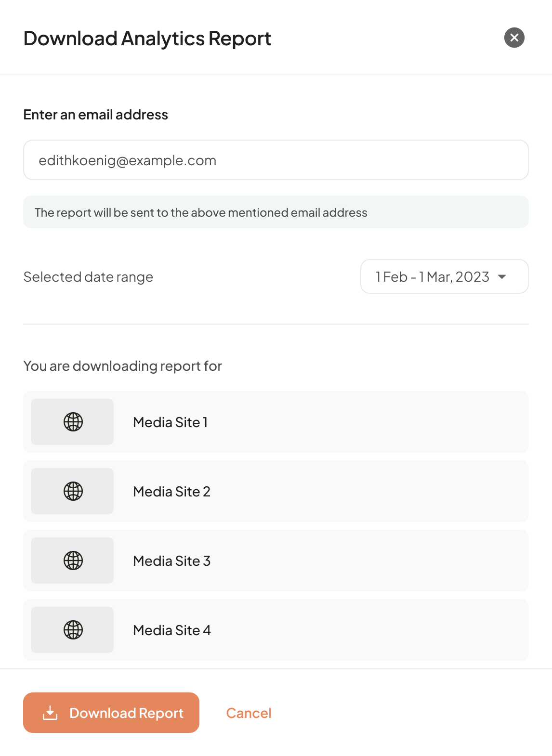The width and height of the screenshot is (552, 756).
Task: Click the globe icon for Media Site 4
Action: pos(73,630)
